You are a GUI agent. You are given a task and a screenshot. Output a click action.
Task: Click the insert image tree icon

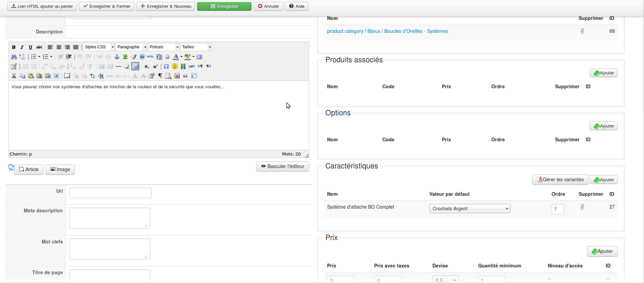click(125, 57)
